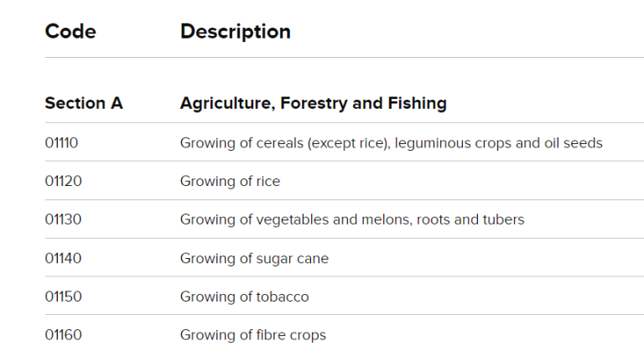Image resolution: width=644 pixels, height=351 pixels.
Task: Click the Growing of sugar cane description
Action: [254, 259]
